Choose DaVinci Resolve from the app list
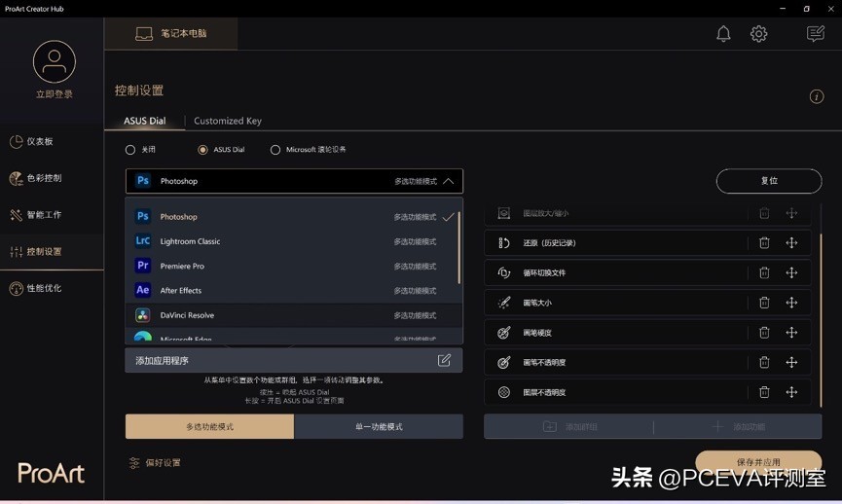Screen dimensions: 842x504 (x=294, y=315)
